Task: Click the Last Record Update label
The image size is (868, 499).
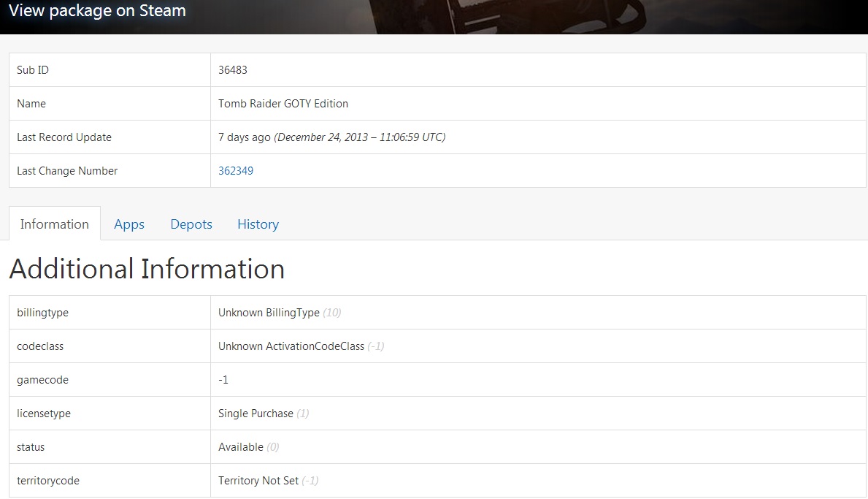Action: point(64,137)
